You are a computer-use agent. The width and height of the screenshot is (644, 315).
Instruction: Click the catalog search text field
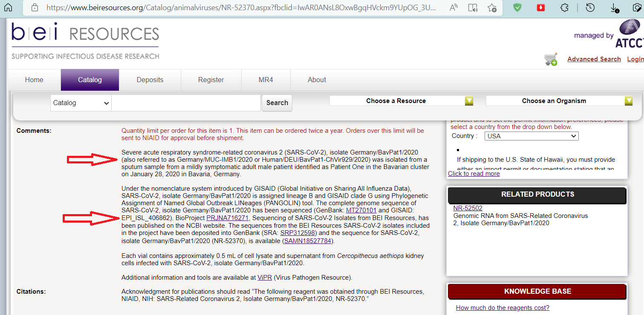point(186,103)
